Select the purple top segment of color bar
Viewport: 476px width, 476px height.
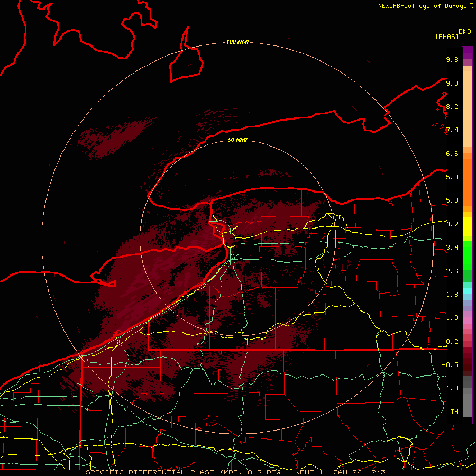[x=467, y=53]
